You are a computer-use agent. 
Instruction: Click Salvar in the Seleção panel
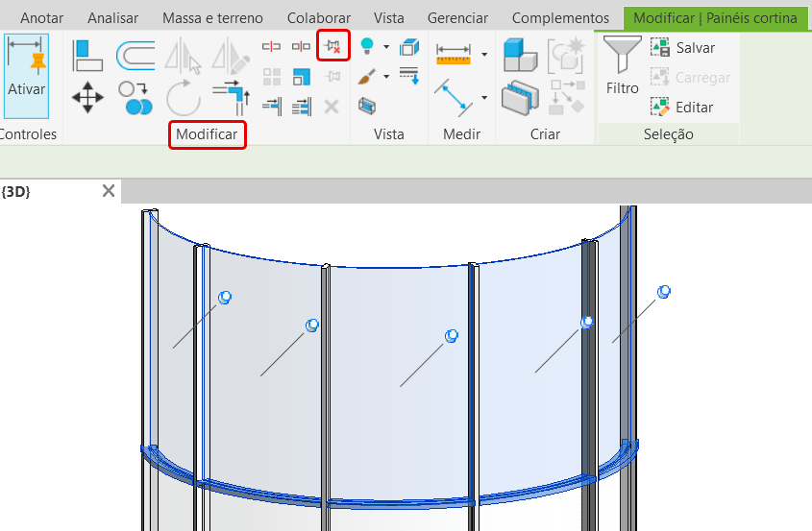click(x=683, y=47)
